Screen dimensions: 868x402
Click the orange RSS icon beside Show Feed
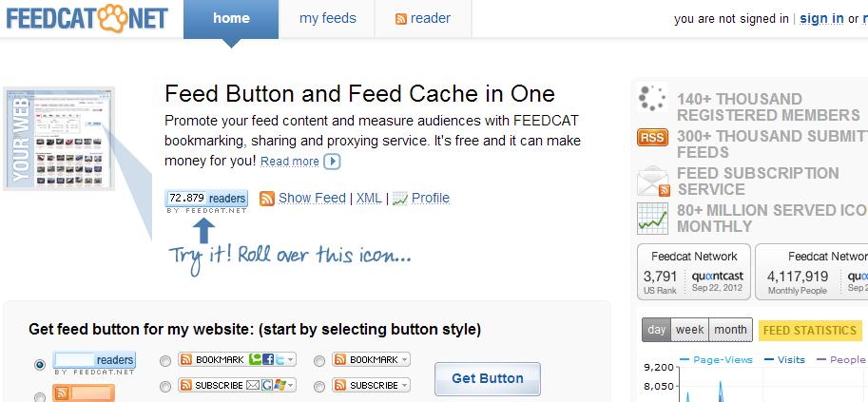[267, 199]
